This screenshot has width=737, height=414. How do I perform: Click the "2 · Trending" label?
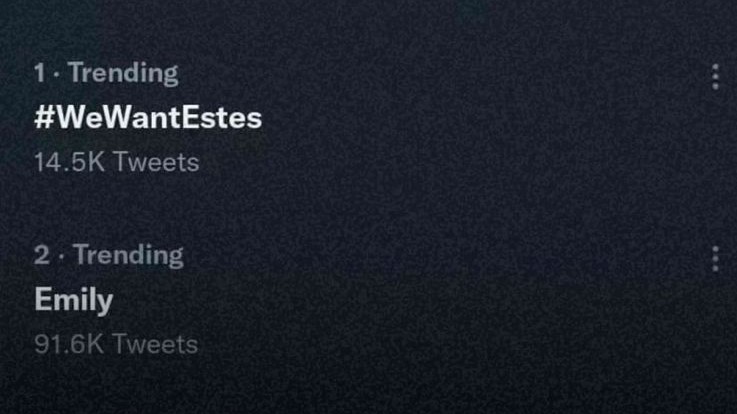(109, 255)
